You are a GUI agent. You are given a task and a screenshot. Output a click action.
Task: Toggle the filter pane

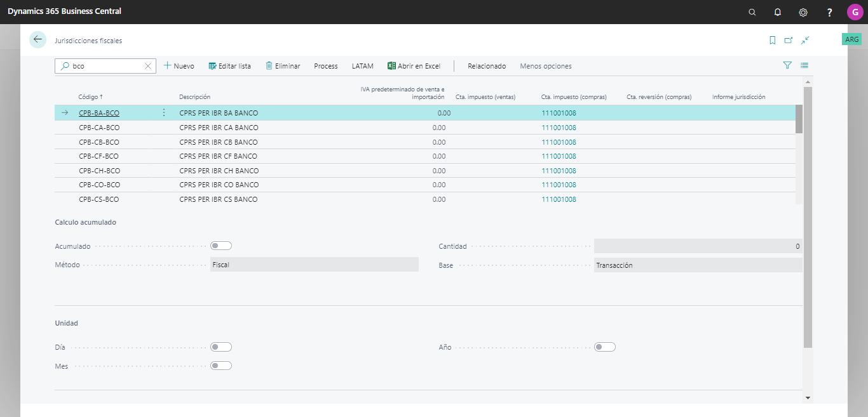tap(787, 65)
